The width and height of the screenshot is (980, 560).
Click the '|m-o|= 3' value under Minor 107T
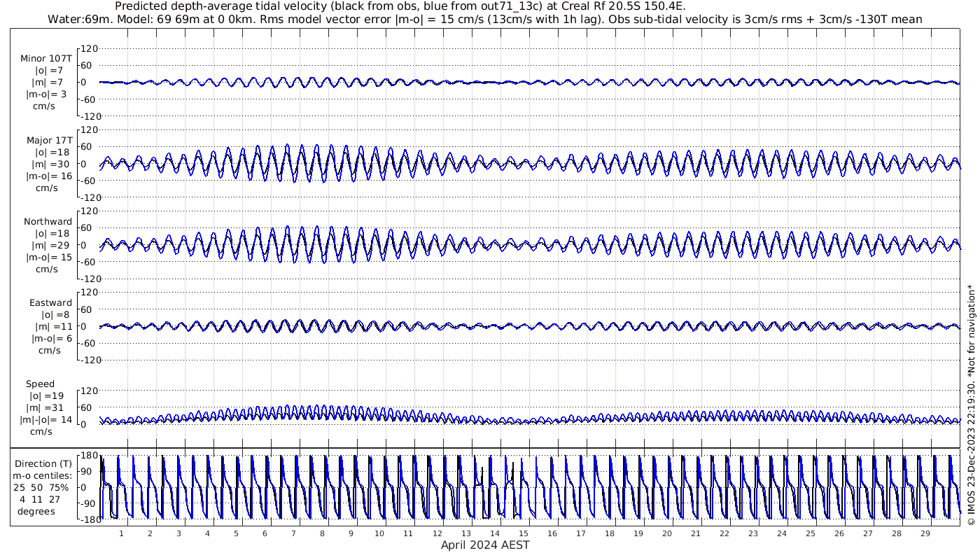47,94
